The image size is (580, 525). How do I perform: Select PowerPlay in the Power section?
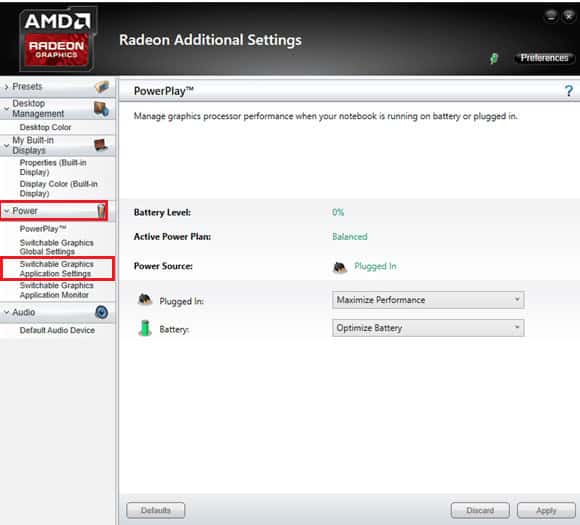click(x=43, y=229)
